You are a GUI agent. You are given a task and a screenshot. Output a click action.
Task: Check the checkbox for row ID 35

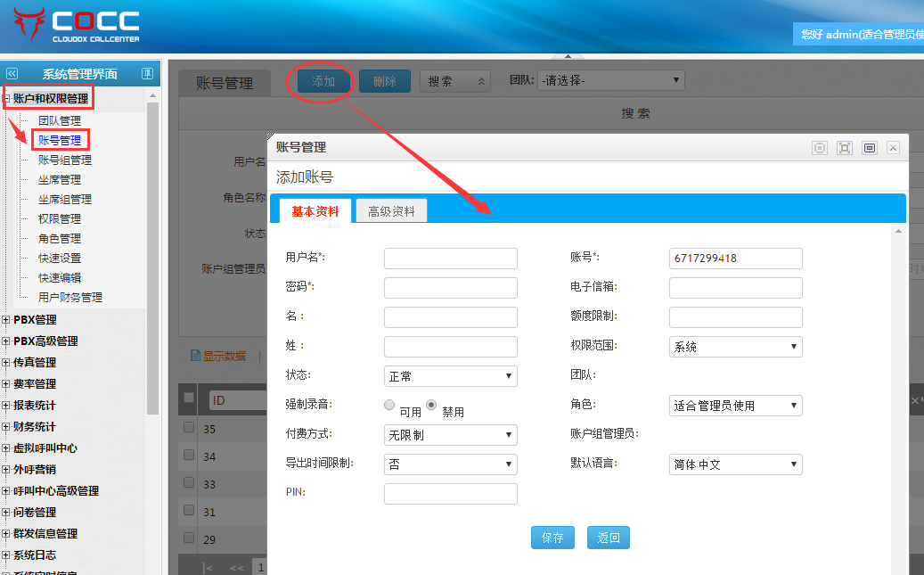tap(188, 428)
